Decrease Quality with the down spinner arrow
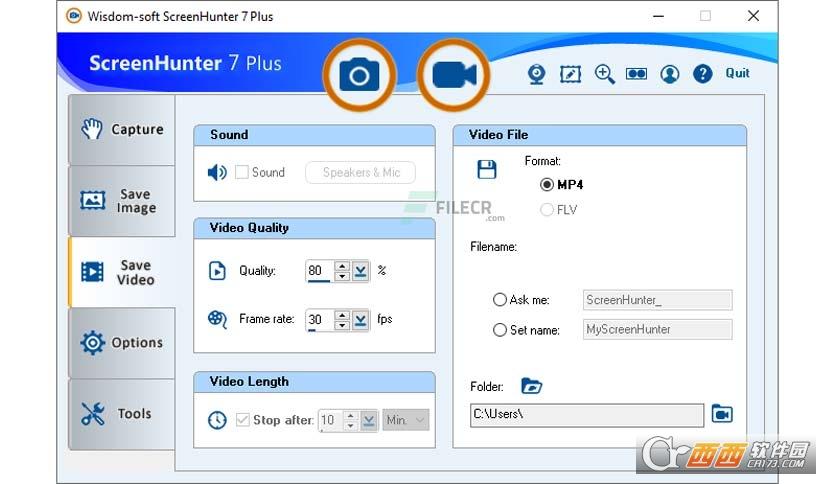Image resolution: width=836 pixels, height=484 pixels. tap(342, 276)
